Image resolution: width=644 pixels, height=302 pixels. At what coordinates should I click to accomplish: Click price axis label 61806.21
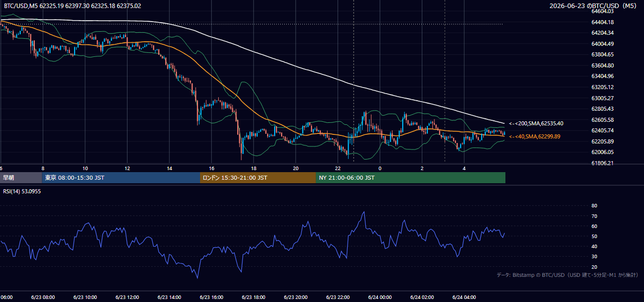[x=602, y=163]
